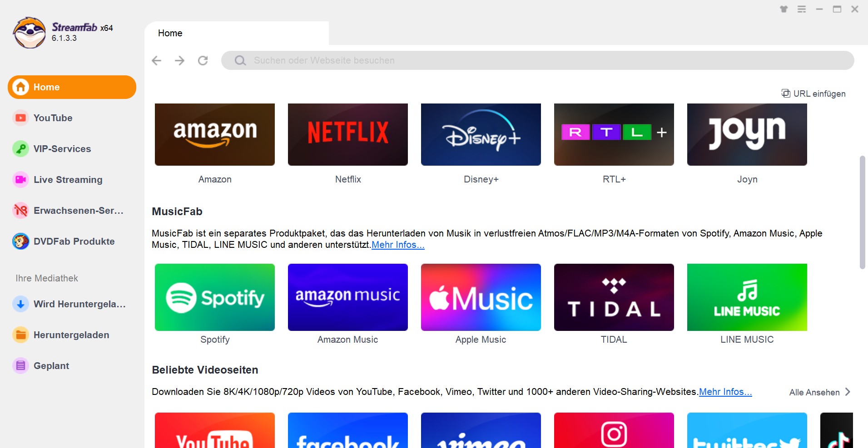Viewport: 868px width, 448px height.
Task: Reload the page with refresh icon
Action: [203, 60]
